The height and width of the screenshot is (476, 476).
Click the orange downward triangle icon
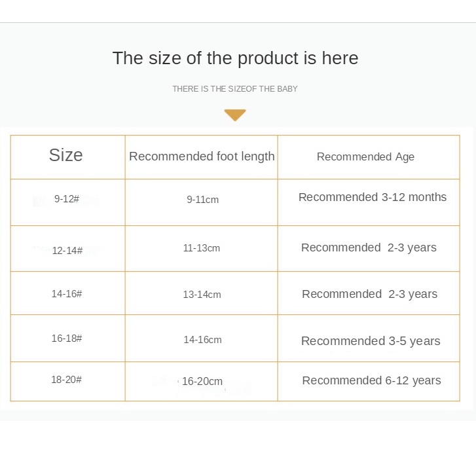pyautogui.click(x=235, y=115)
